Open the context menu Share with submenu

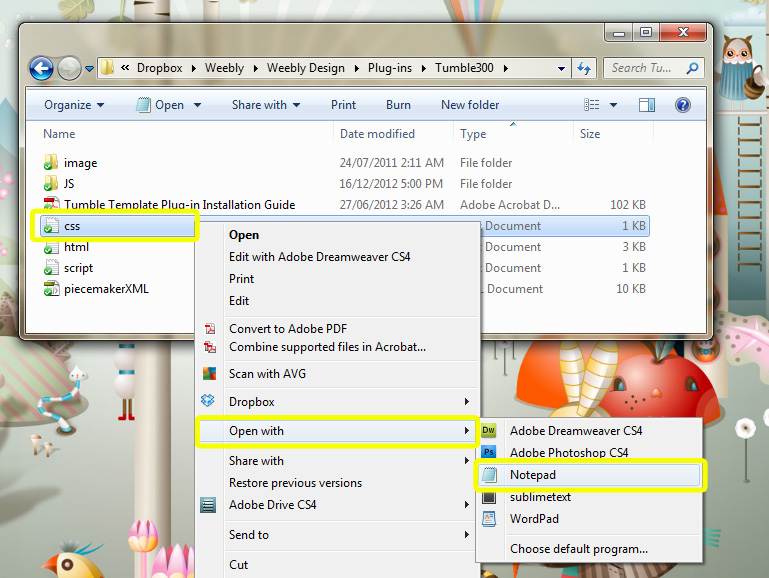(338, 461)
